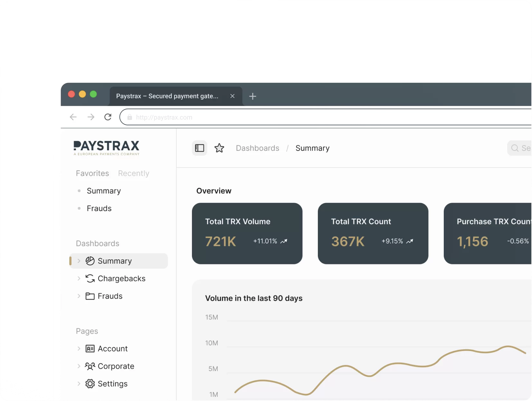Open Frauds from the favorites list
Screen dimensions: 532x401
[99, 209]
